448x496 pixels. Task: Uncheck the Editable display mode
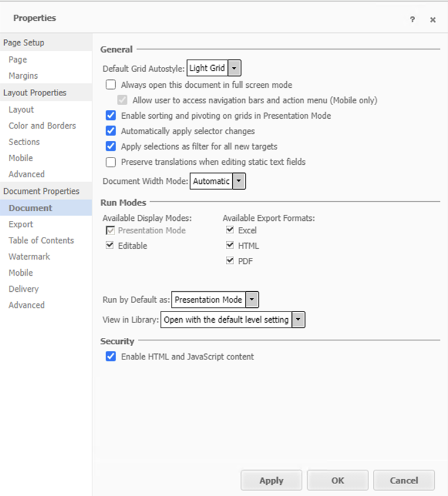[x=110, y=245]
